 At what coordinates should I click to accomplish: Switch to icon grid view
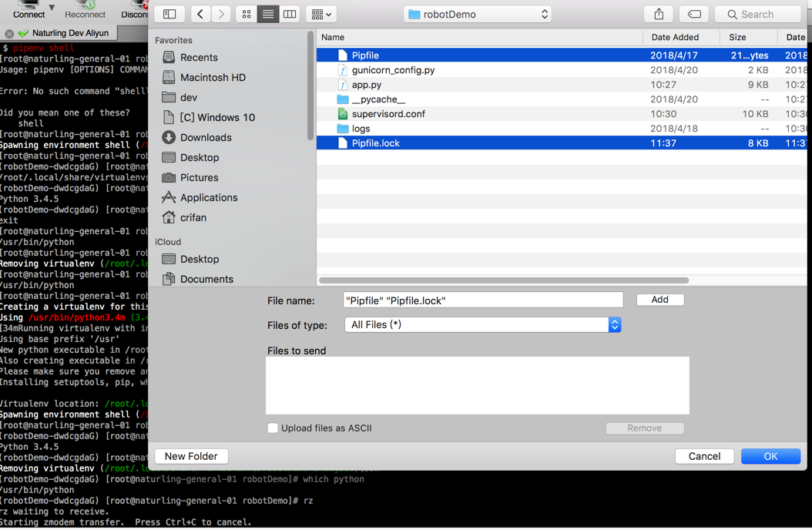tap(247, 14)
